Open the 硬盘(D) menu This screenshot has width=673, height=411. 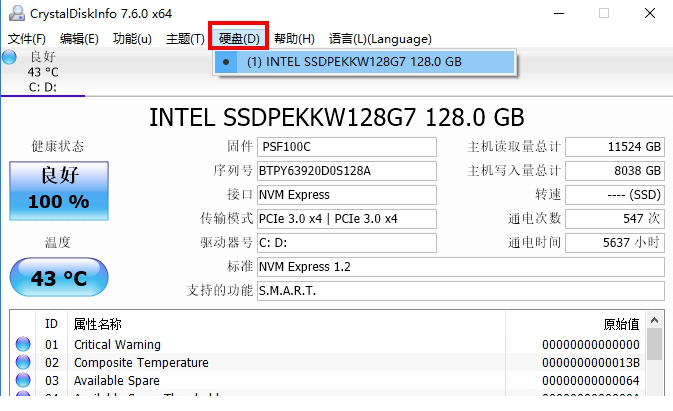tap(239, 39)
